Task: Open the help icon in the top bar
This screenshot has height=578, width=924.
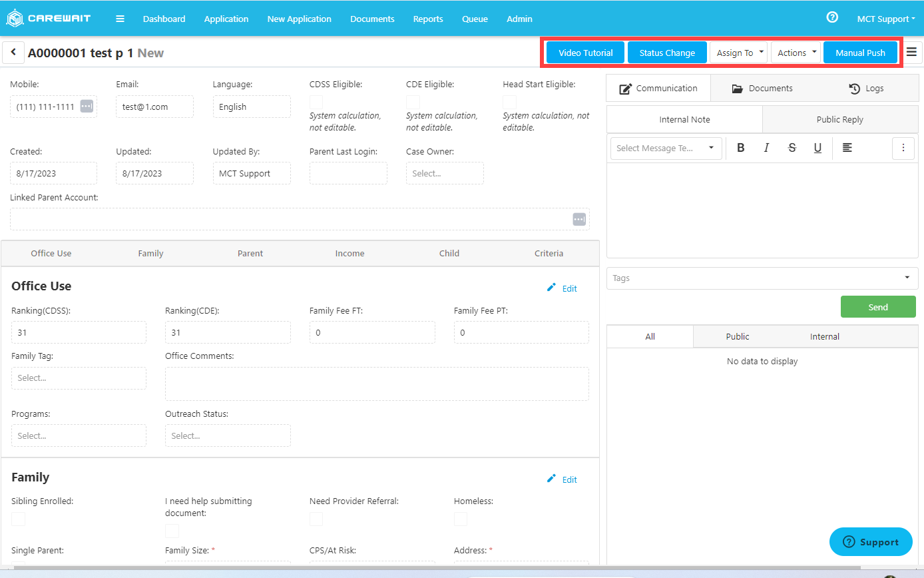Action: [832, 18]
